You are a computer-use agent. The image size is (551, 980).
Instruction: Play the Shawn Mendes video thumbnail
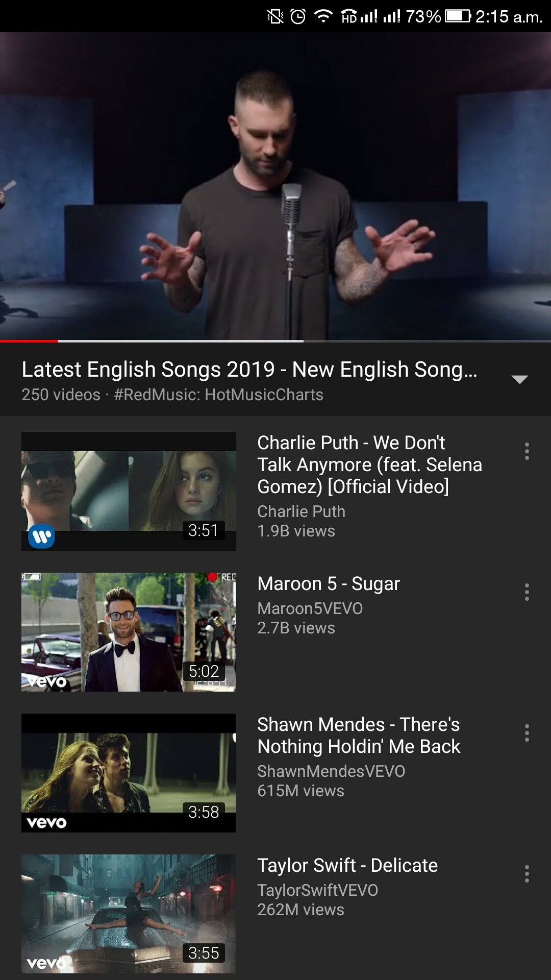129,773
